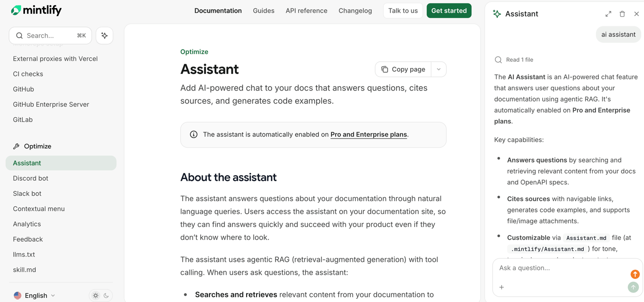Screen dimensions: 644x302
Task: Expand the GitHub Enterprise Server sidebar entry
Action: pyautogui.click(x=51, y=104)
